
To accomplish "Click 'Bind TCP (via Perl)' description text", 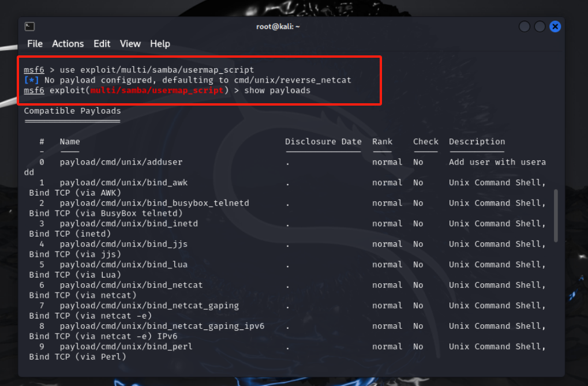I will point(78,357).
